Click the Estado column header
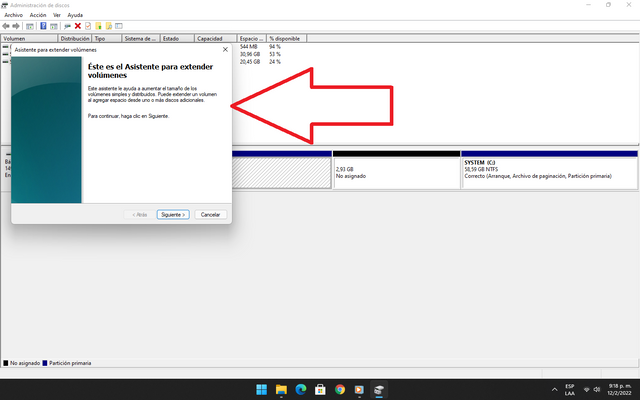Image resolution: width=640 pixels, height=400 pixels. click(x=177, y=38)
